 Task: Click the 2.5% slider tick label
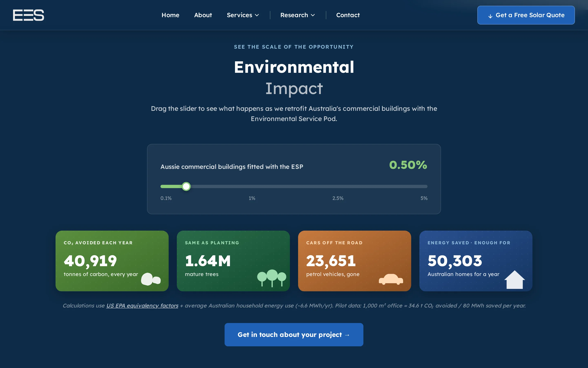338,198
